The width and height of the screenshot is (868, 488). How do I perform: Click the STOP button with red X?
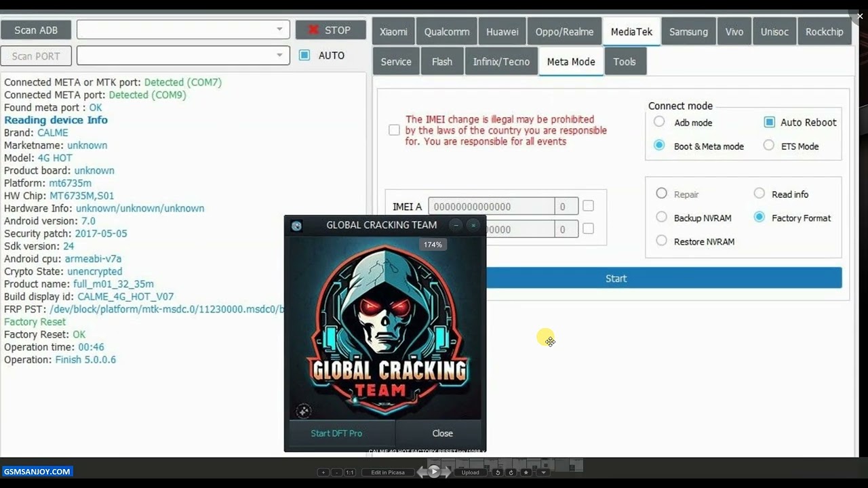point(330,30)
